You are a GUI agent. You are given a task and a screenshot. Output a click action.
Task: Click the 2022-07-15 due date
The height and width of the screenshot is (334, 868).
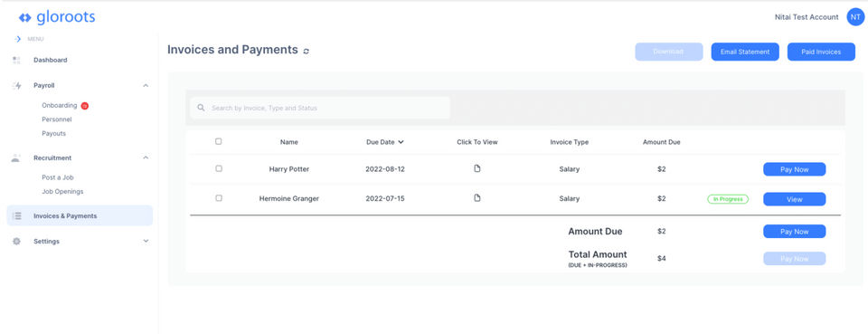(x=385, y=198)
